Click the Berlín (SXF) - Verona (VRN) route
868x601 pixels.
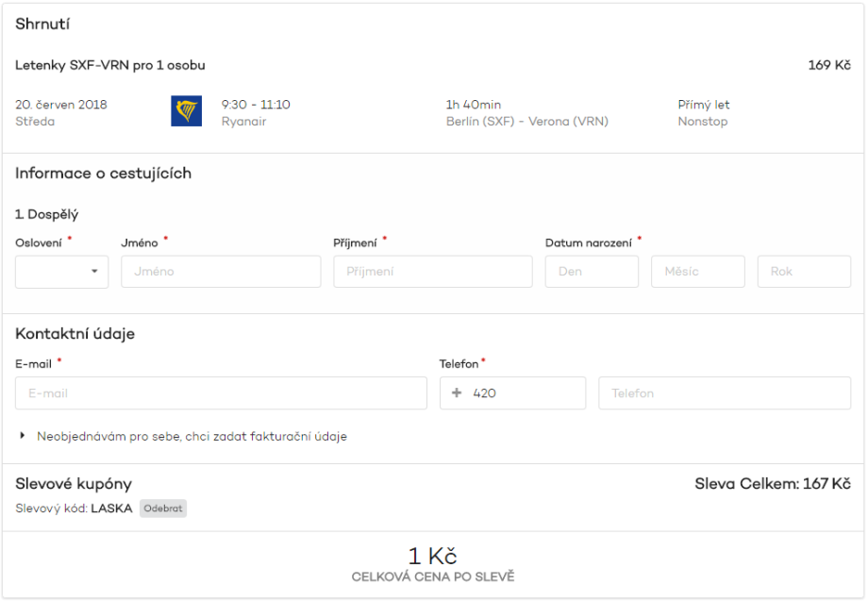pyautogui.click(x=526, y=122)
